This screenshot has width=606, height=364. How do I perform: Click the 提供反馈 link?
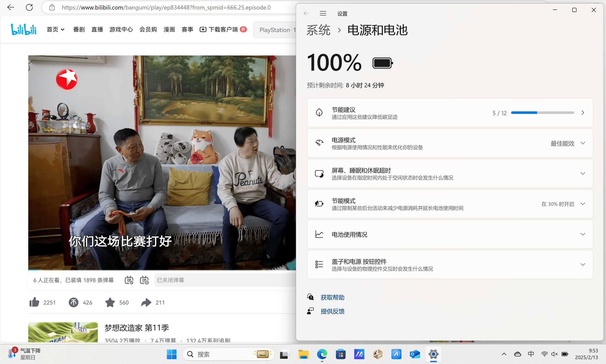332,311
